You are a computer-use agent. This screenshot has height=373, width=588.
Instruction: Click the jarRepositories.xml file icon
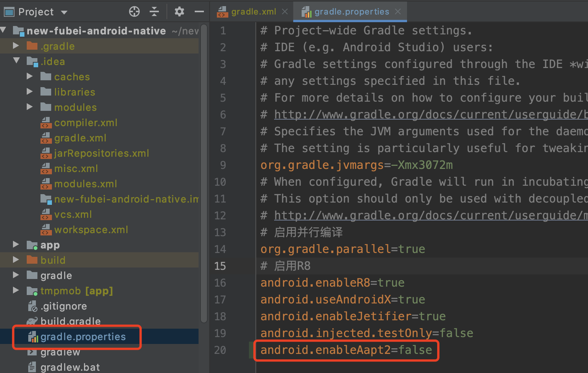pyautogui.click(x=46, y=153)
